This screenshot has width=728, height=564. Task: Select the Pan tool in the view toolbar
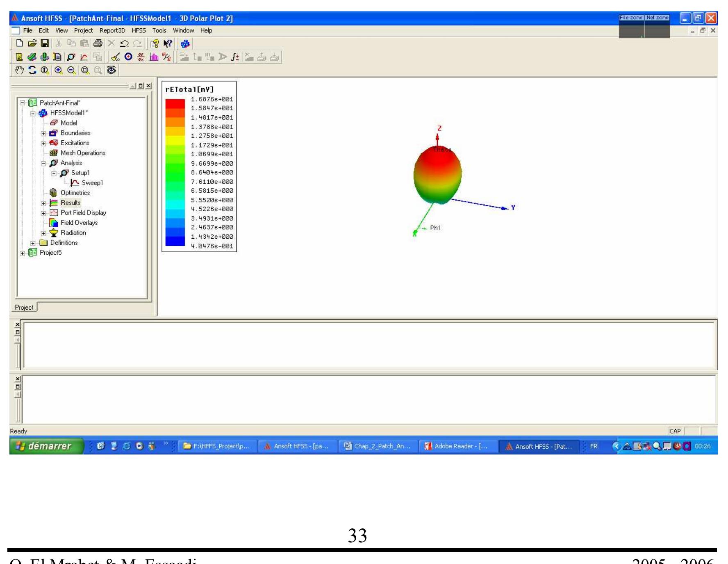click(x=19, y=71)
